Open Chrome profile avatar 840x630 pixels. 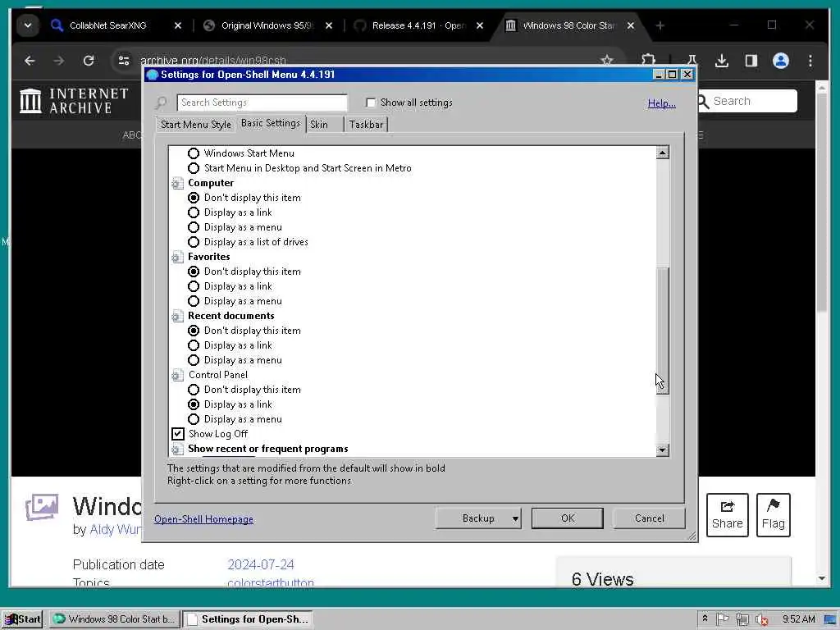coord(781,61)
